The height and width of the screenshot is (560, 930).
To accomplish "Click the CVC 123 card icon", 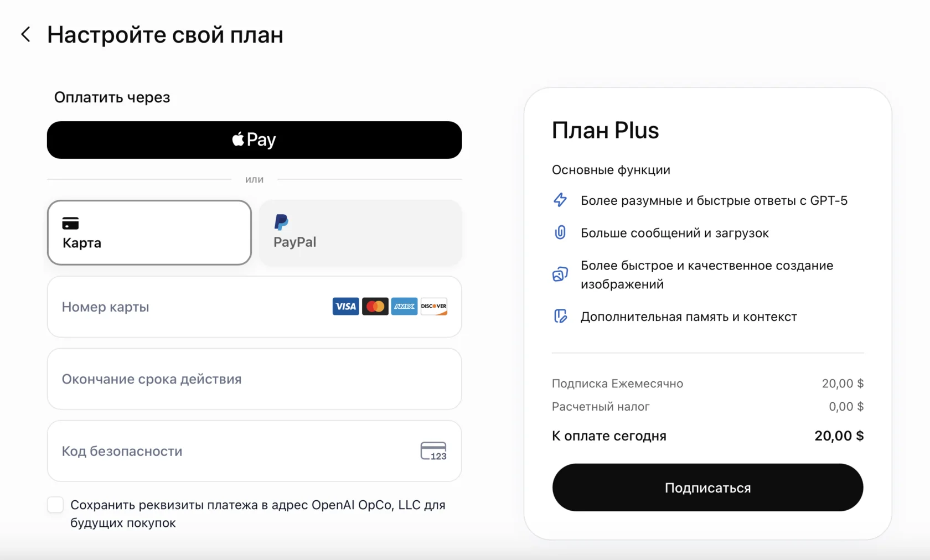I will 433,451.
